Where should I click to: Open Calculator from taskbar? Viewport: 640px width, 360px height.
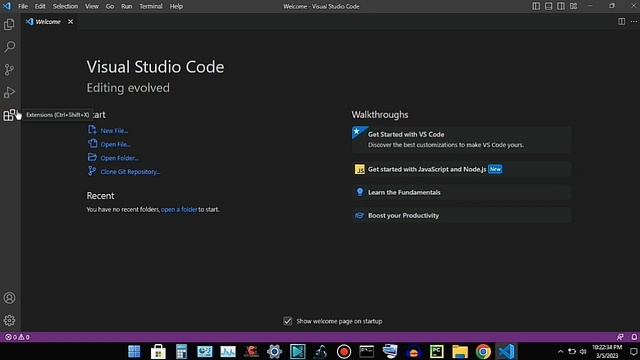point(181,351)
